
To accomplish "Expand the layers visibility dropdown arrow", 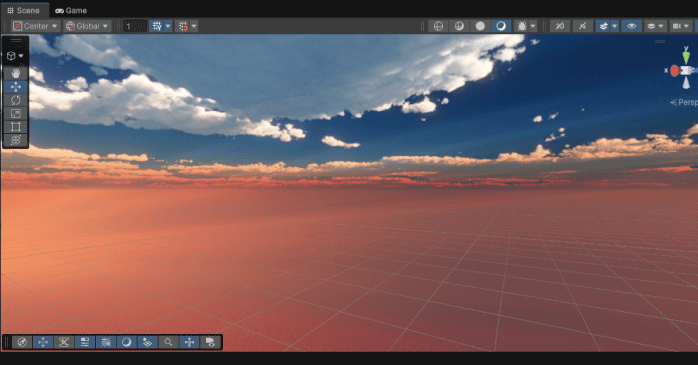I will click(661, 26).
